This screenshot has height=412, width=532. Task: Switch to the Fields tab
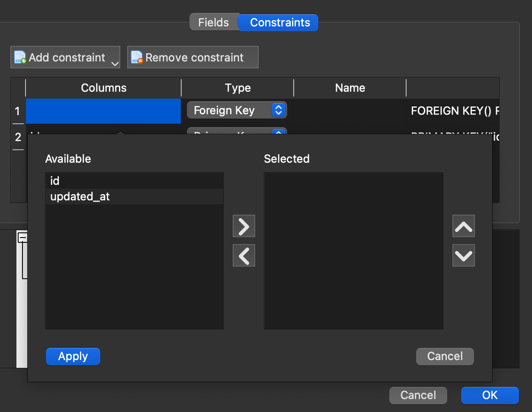(214, 22)
